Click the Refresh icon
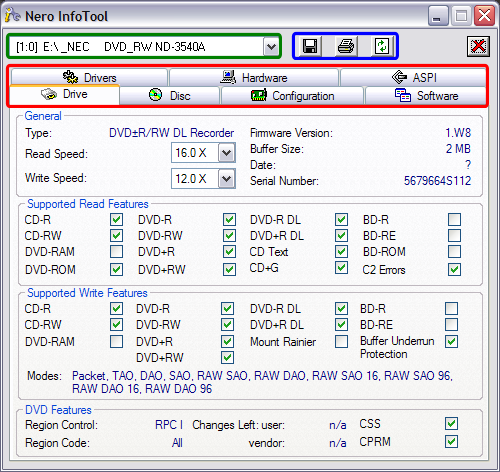This screenshot has width=500, height=472. pos(382,46)
